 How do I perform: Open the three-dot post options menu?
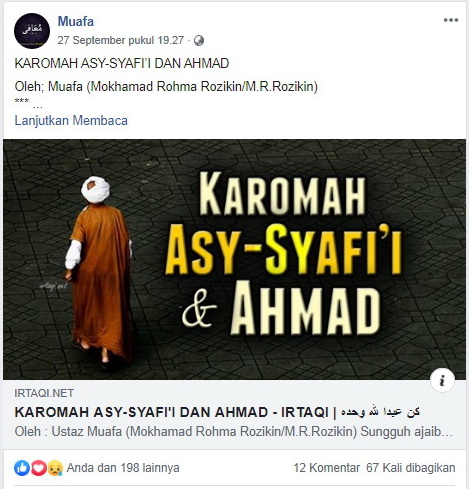tap(451, 20)
